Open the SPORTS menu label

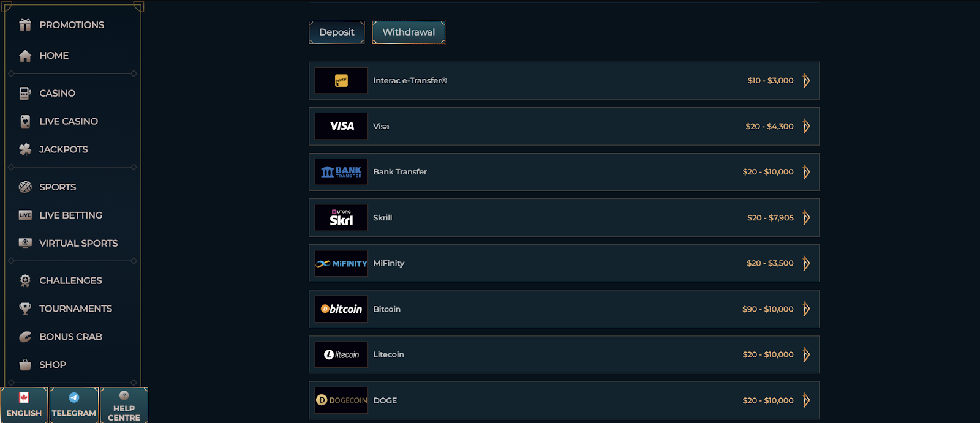click(x=58, y=187)
